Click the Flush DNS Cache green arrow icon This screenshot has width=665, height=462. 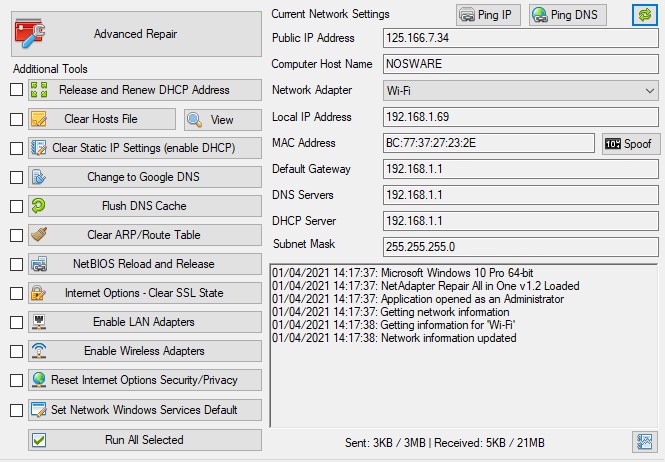(x=39, y=206)
